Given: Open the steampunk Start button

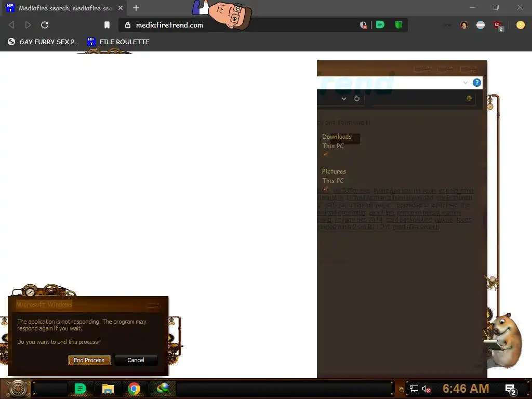Looking at the screenshot, I should [18, 389].
